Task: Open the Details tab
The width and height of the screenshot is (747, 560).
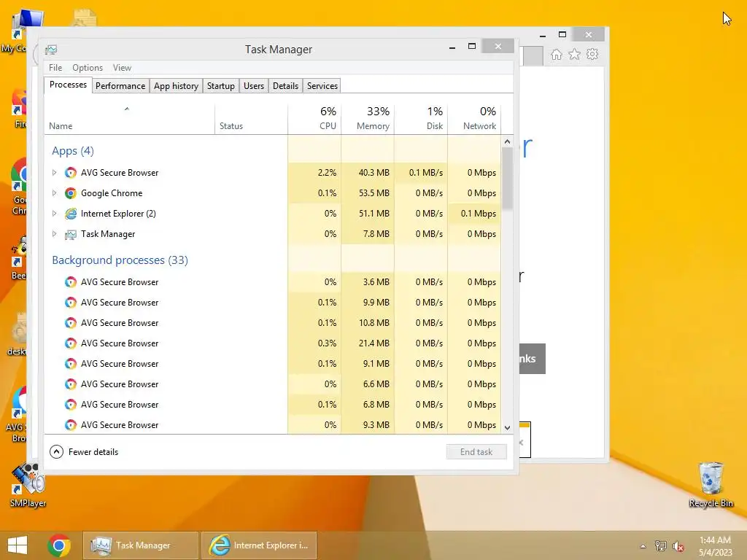Action: pos(285,86)
